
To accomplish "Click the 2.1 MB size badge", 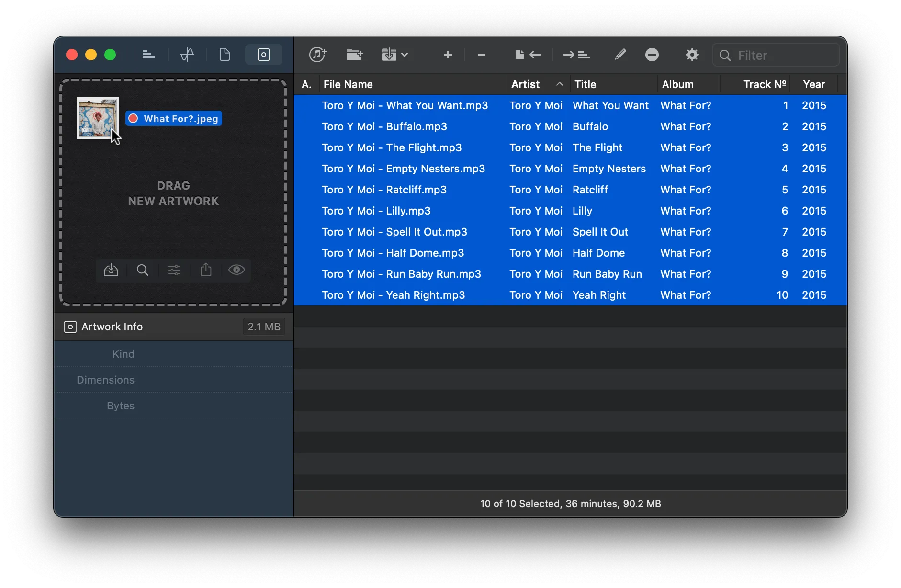I will 264,327.
